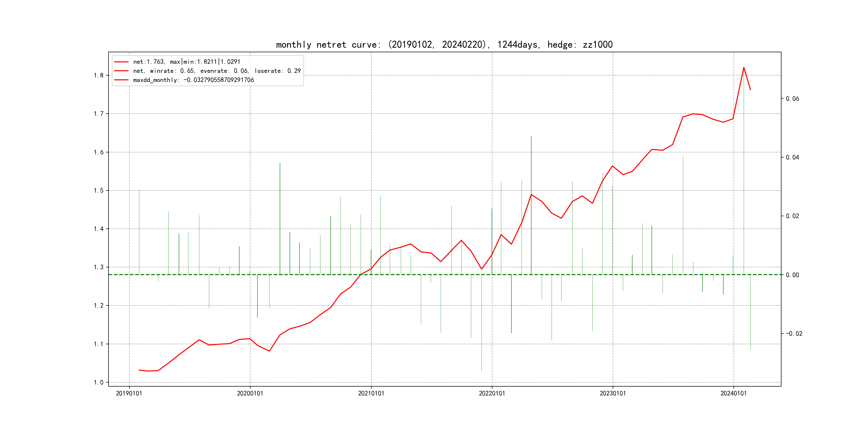Click red line swatch beside 'net:1.763'
Viewport: 868px width, 434px height.
(x=121, y=62)
